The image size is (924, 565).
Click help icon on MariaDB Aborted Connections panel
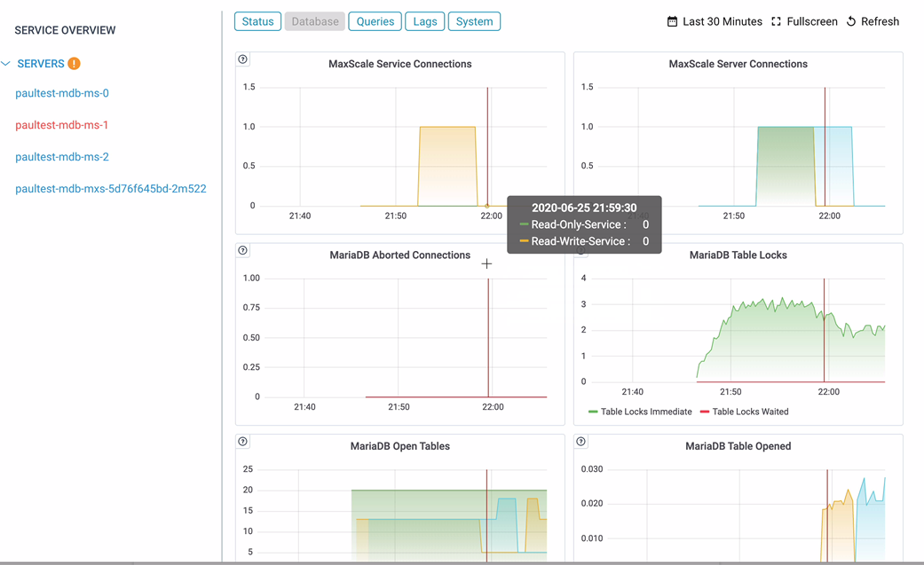tap(243, 251)
